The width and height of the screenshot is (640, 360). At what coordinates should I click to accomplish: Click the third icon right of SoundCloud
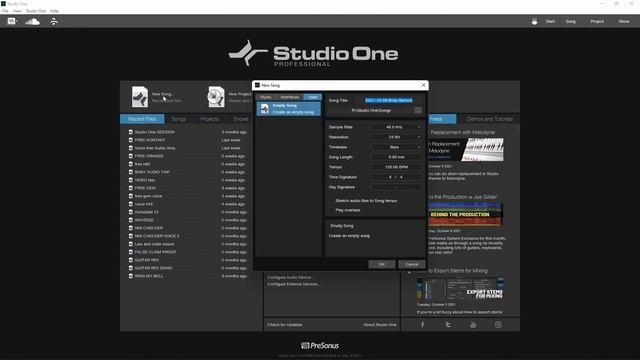click(x=53, y=22)
